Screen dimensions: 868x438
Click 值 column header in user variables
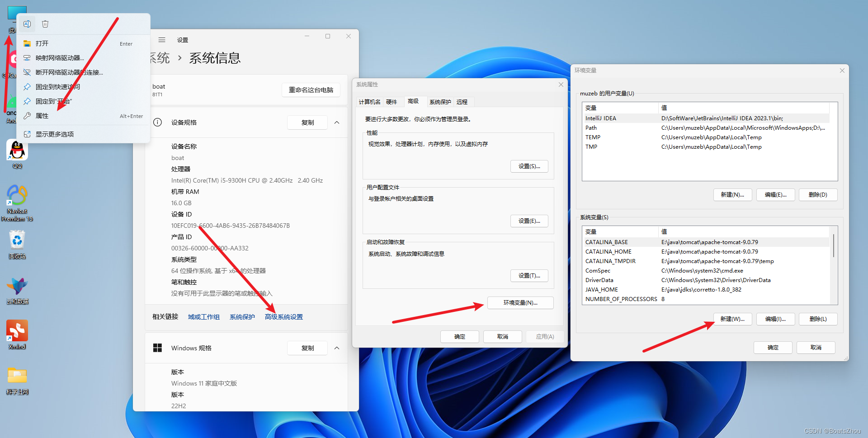tap(744, 108)
